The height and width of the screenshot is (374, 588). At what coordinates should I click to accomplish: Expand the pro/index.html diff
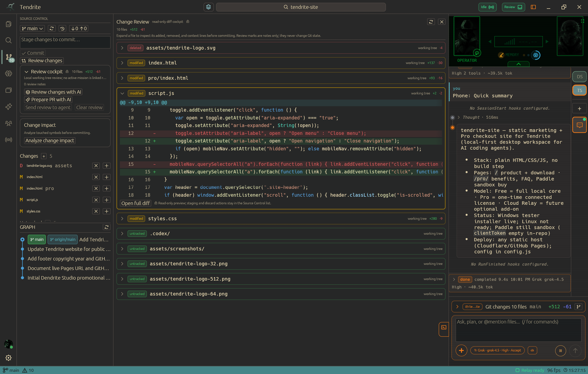[x=122, y=78]
